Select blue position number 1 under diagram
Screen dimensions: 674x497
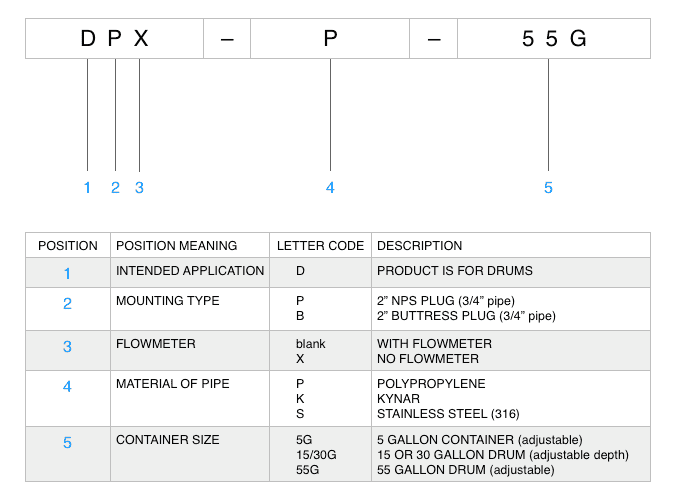click(x=87, y=187)
